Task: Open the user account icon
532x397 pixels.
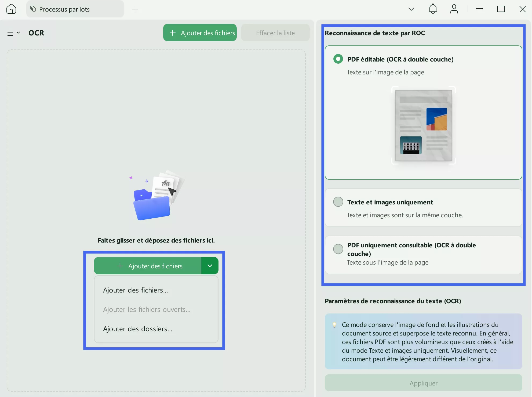Action: coord(454,9)
